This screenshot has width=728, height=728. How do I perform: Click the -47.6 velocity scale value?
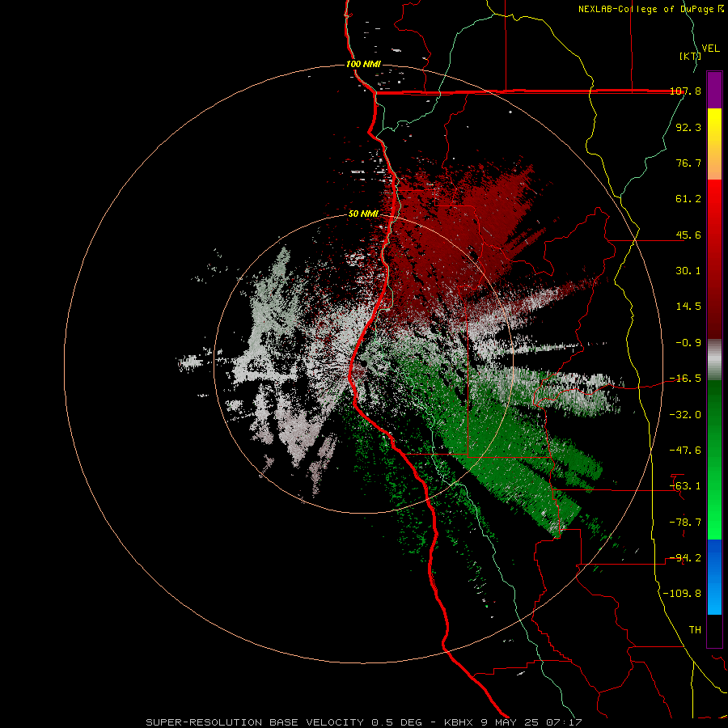pos(685,451)
